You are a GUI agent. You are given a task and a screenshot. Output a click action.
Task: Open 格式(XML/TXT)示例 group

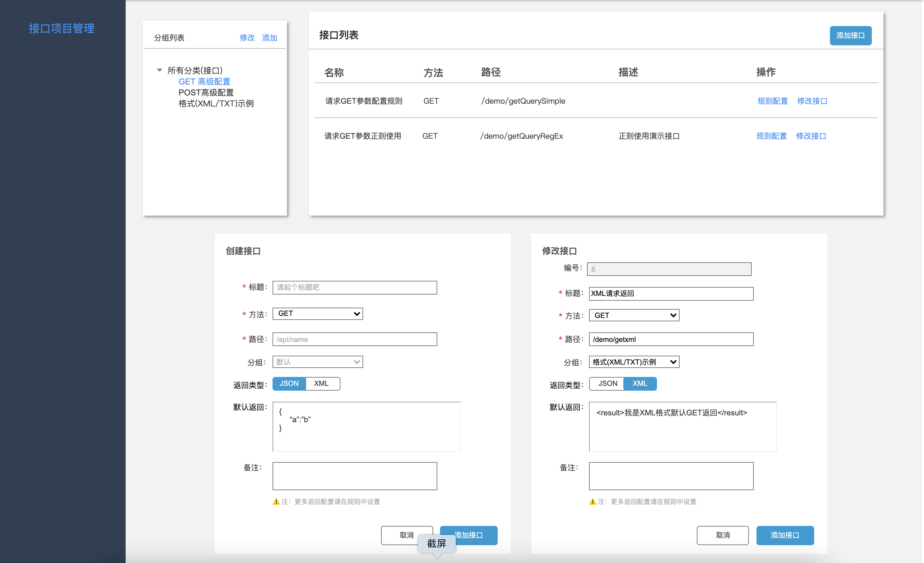tap(216, 104)
